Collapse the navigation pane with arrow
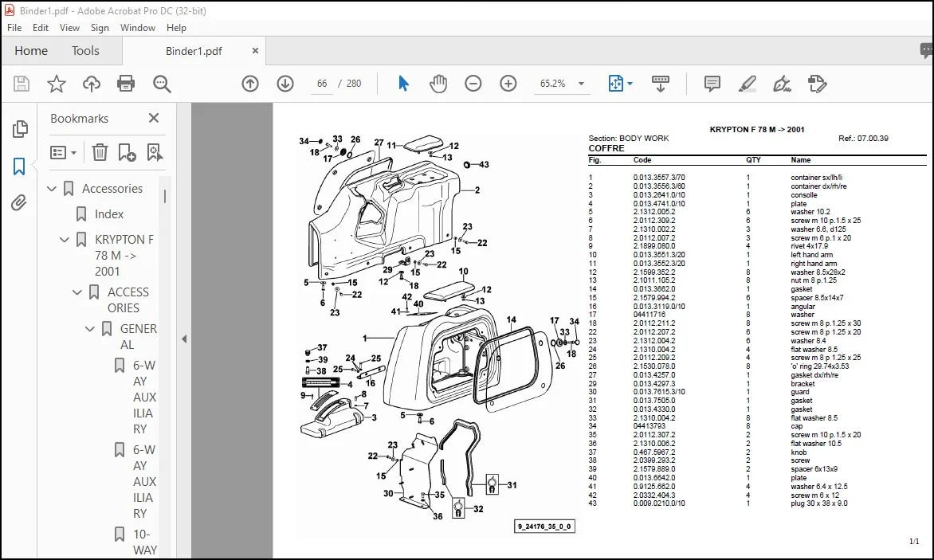This screenshot has height=560, width=934. [x=184, y=339]
